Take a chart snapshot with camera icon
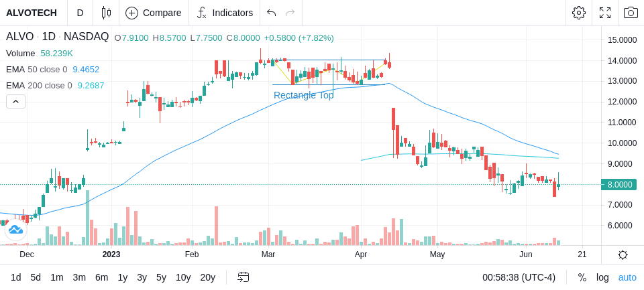This screenshot has width=644, height=290. click(x=631, y=13)
